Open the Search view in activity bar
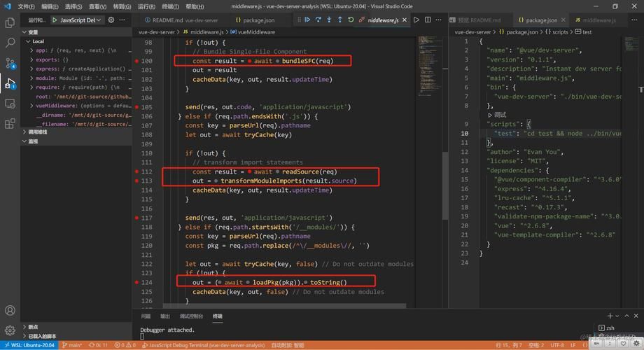Viewport: 644px width, 350px height. click(10, 43)
